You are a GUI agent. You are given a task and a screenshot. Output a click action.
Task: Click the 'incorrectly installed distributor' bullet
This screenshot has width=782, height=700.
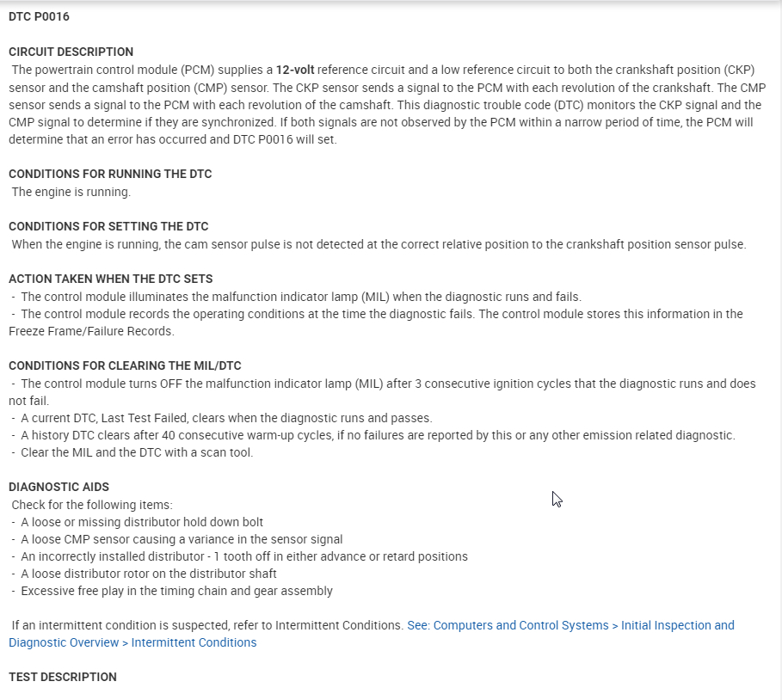point(243,556)
